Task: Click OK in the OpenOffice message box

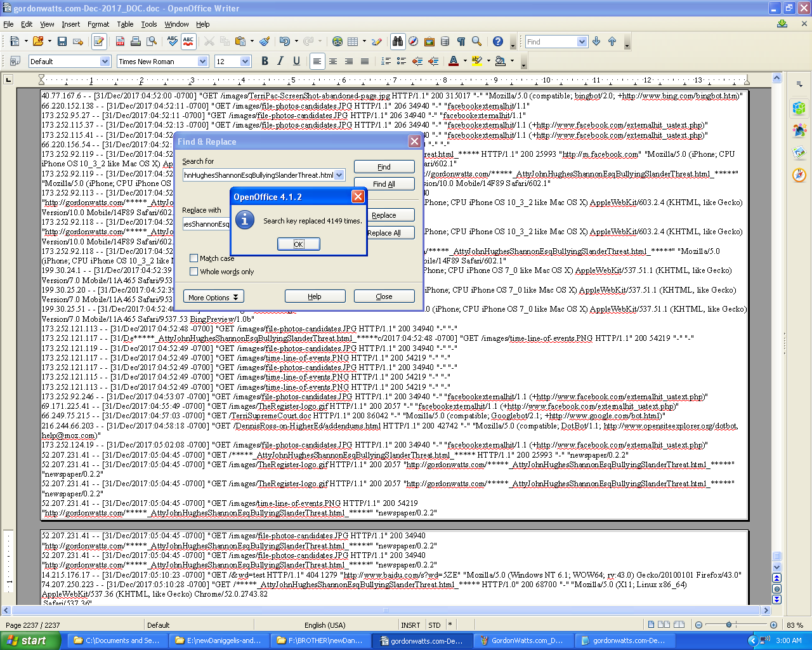Action: tap(298, 244)
